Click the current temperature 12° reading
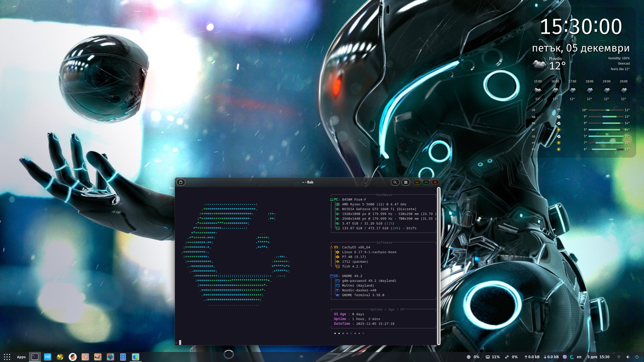The image size is (644, 362). tap(557, 66)
